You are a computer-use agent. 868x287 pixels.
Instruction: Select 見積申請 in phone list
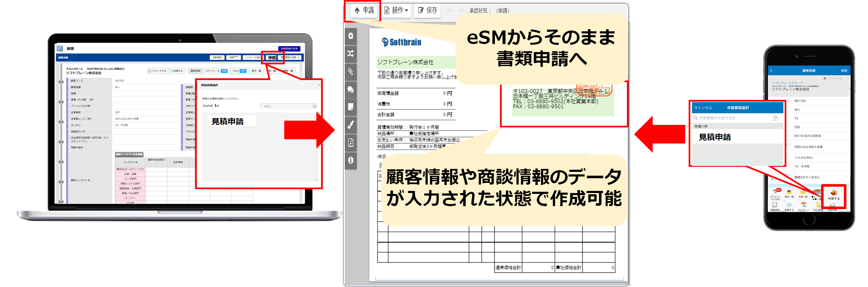pos(738,137)
